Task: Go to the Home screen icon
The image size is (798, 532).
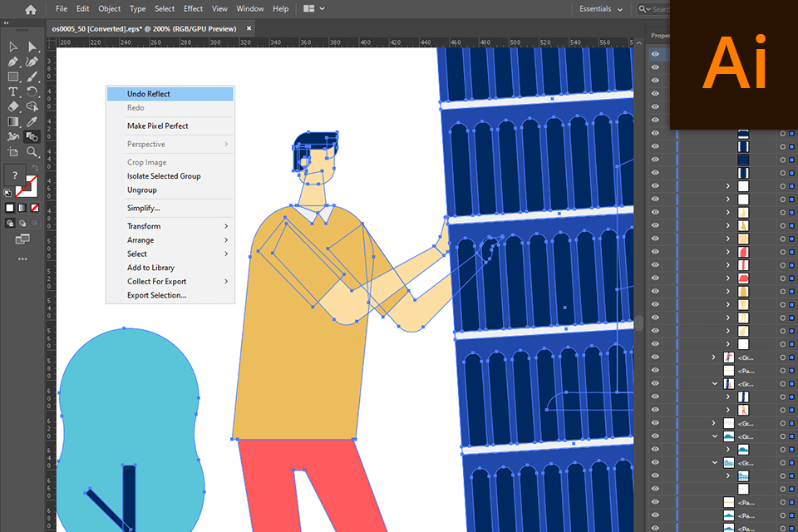Action: pyautogui.click(x=31, y=9)
